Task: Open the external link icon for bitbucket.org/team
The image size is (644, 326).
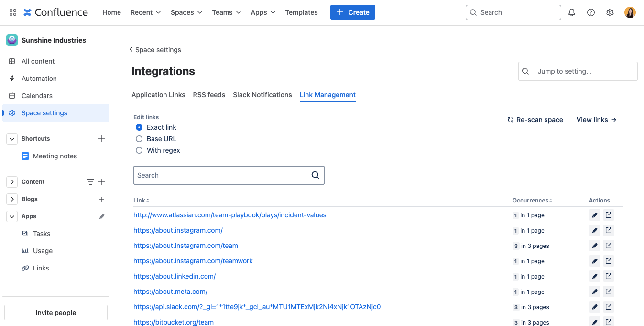Action: pos(609,322)
